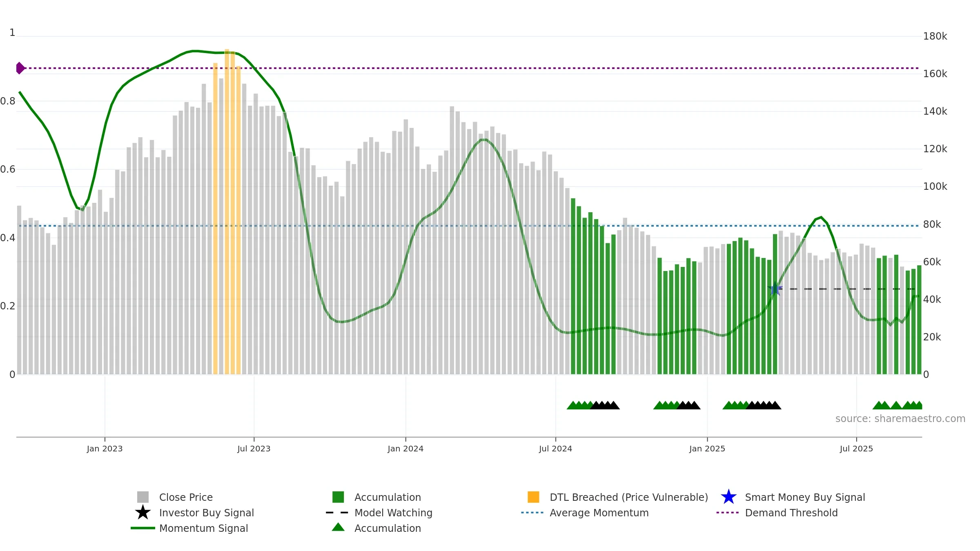
Task: Click the black Investor Buy Signal star
Action: tap(143, 513)
